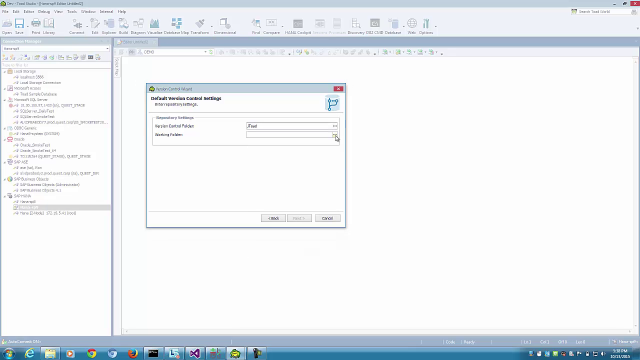Open the Web tool in the toolbar
This screenshot has height=360, width=640.
point(412,26)
